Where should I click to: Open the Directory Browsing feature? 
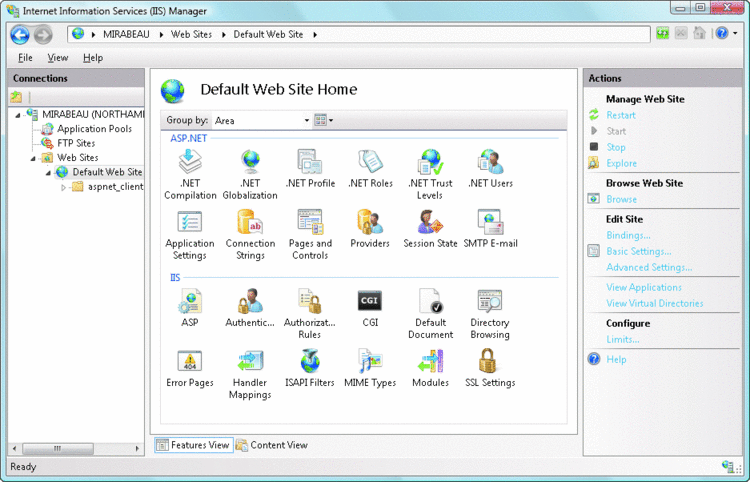point(490,314)
